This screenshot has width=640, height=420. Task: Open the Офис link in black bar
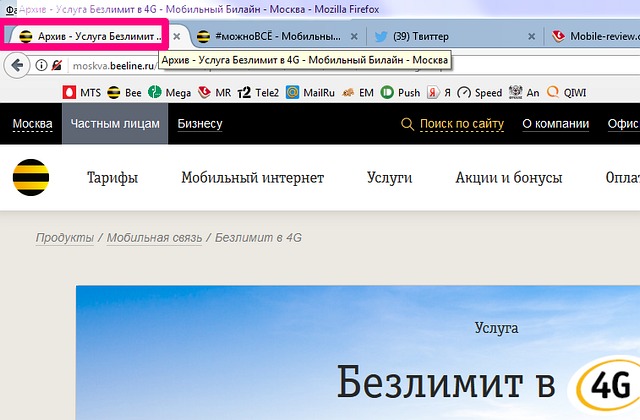point(623,124)
